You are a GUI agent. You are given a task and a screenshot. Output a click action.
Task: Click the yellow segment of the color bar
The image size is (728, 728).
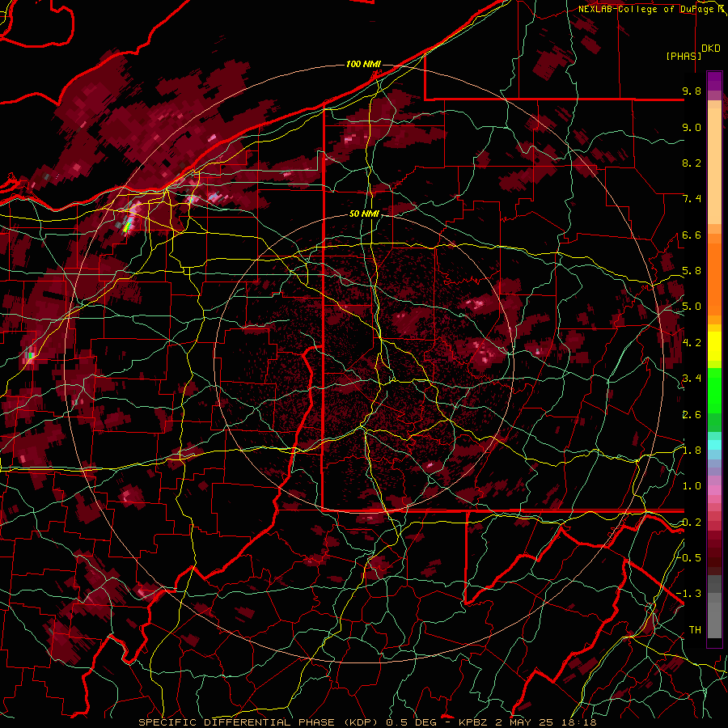coord(714,346)
